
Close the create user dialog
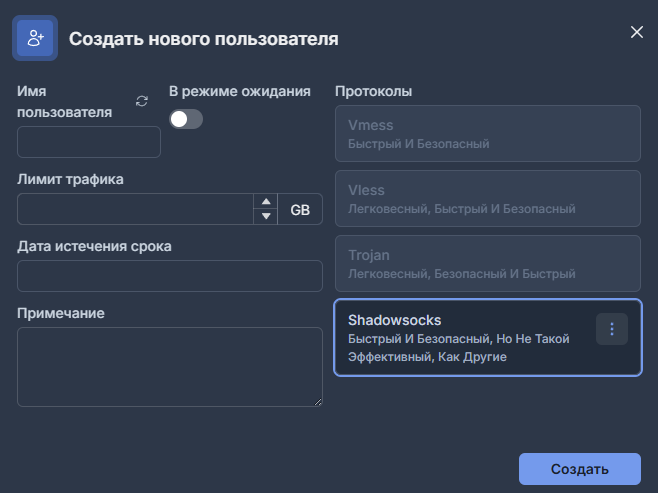pyautogui.click(x=637, y=32)
